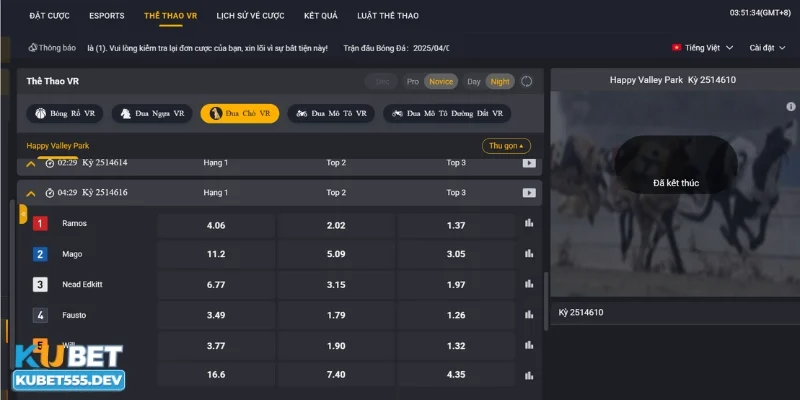Switch odds mode to Pro
The width and height of the screenshot is (800, 400).
[x=412, y=81]
